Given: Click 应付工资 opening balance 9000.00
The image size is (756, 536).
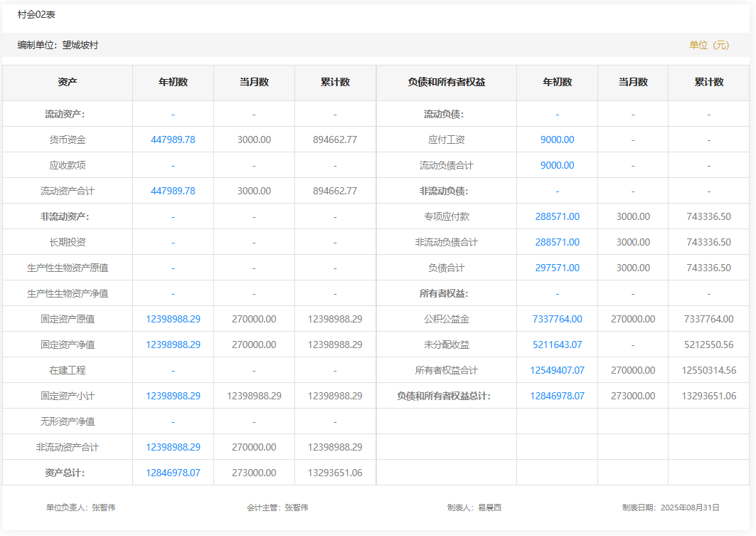Looking at the screenshot, I should 557,140.
